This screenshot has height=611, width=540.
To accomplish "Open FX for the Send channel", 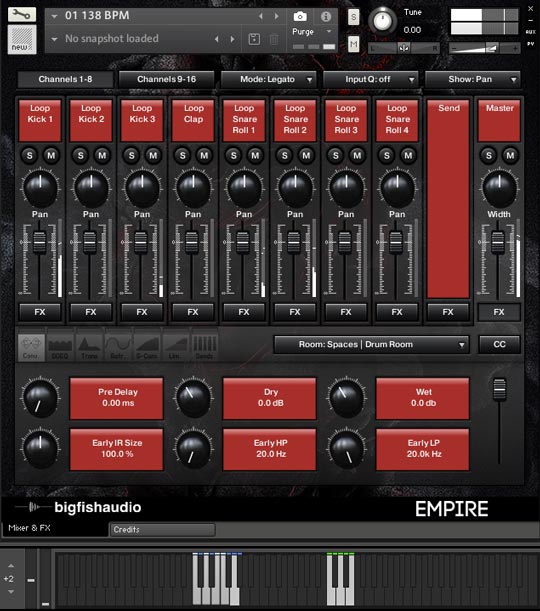I will [448, 312].
